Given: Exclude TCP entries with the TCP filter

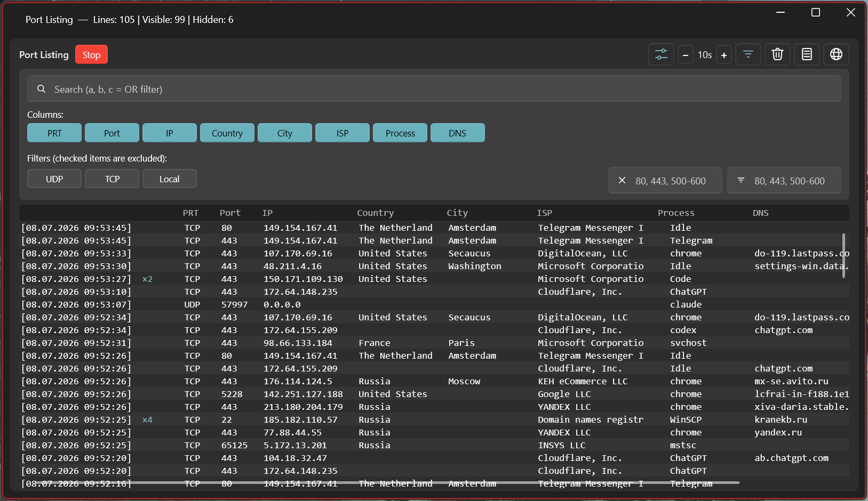Looking at the screenshot, I should click(x=112, y=179).
